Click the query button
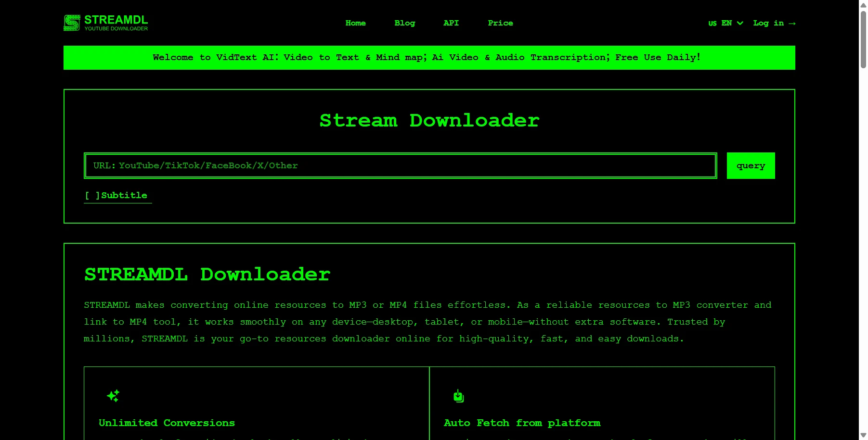This screenshot has width=868, height=440. (x=751, y=165)
